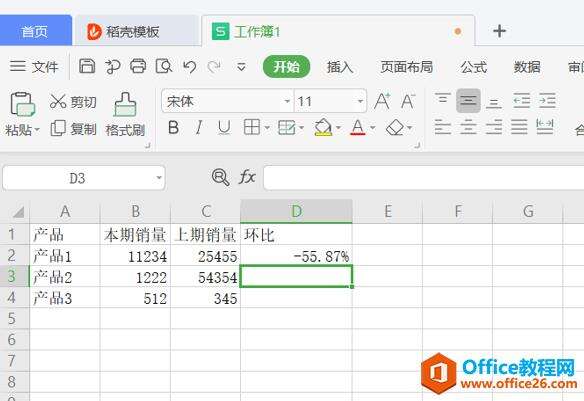
Task: Open the 插入 ribbon tab
Action: pyautogui.click(x=339, y=67)
